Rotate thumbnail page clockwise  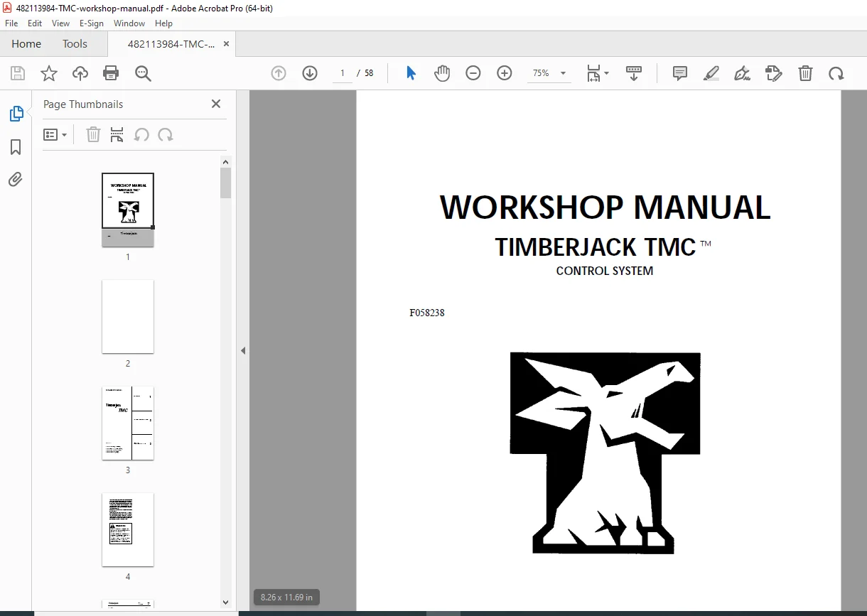coord(166,134)
